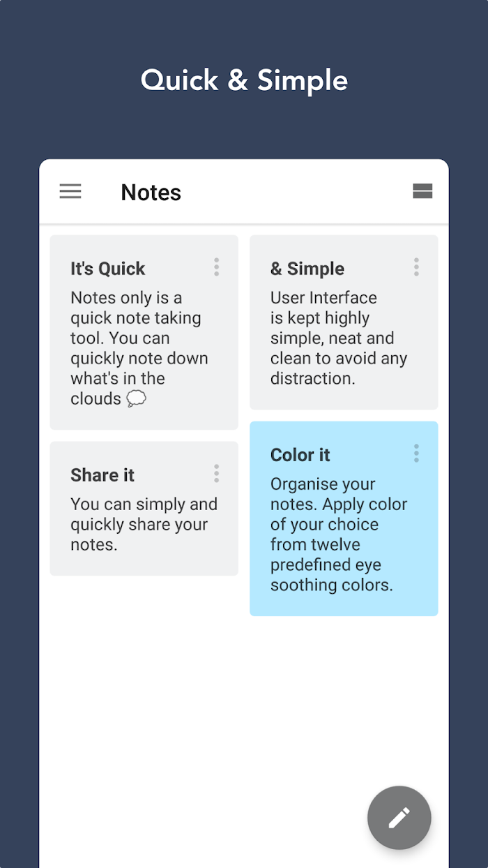Open three-dot menu on Color it note
Viewport: 488px width, 868px height.
click(x=416, y=454)
